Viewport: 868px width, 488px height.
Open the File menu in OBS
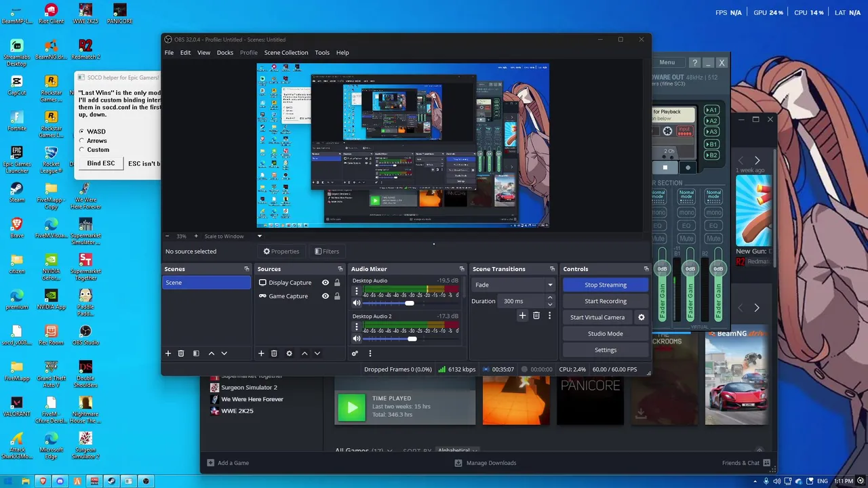tap(169, 52)
